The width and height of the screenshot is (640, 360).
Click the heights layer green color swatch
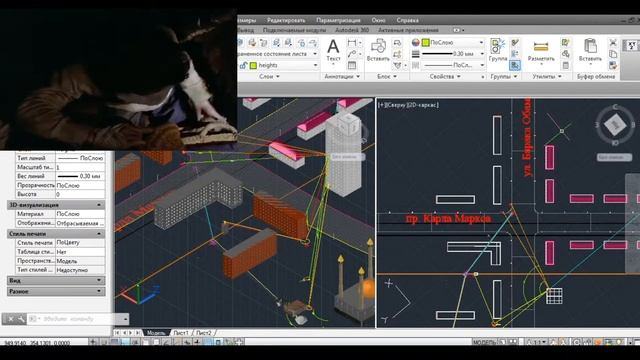point(253,65)
